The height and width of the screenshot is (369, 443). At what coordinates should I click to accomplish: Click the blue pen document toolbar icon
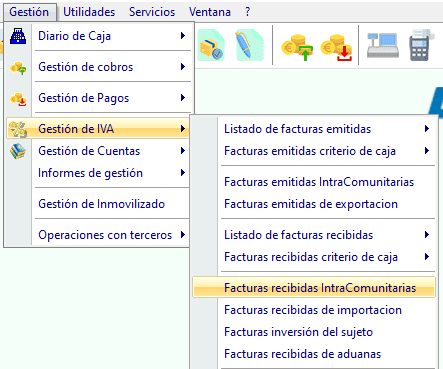250,45
